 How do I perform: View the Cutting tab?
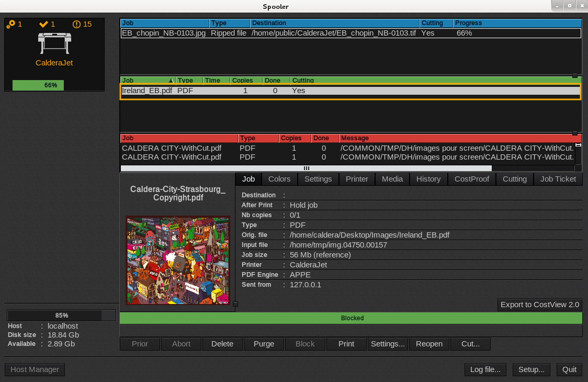(514, 179)
